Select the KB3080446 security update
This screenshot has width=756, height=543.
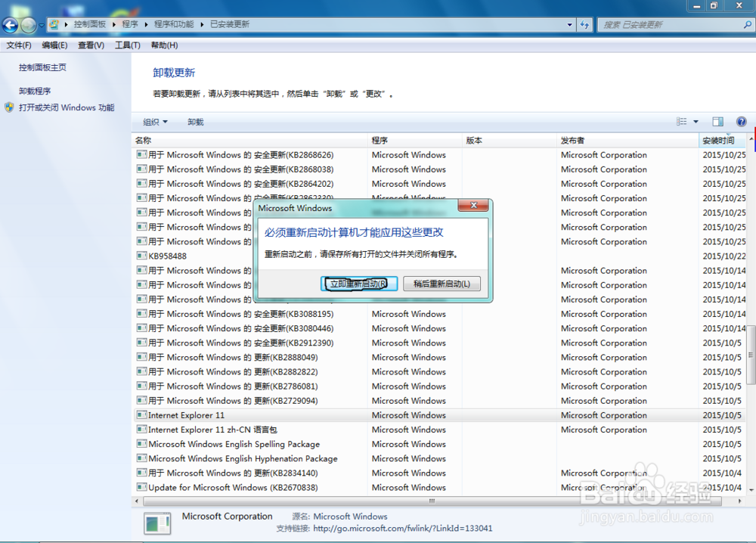click(x=439, y=328)
